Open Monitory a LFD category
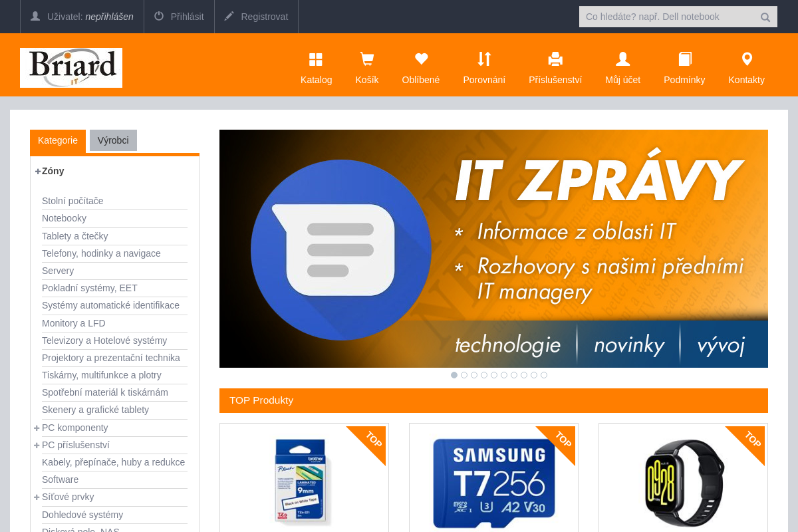798x532 pixels. (74, 323)
